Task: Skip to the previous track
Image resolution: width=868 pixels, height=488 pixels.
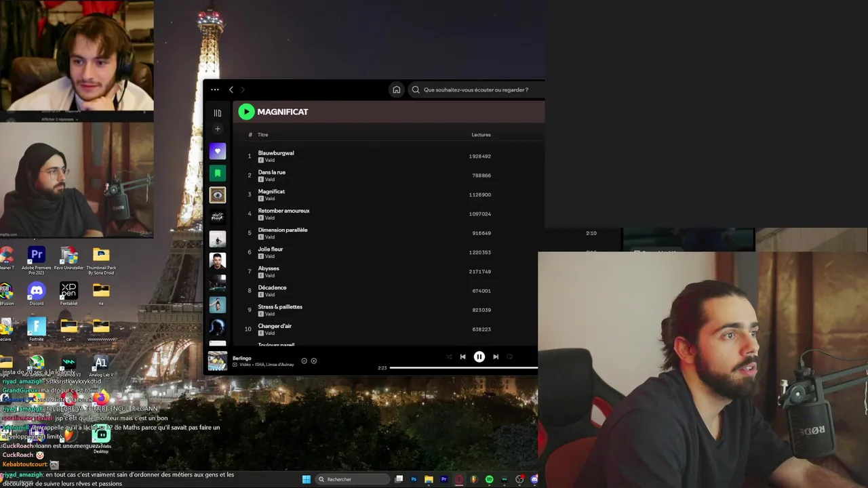Action: coord(462,357)
